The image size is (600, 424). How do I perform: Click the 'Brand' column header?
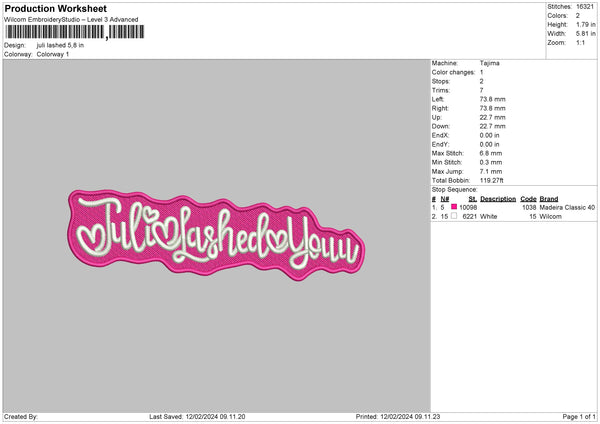coord(549,199)
